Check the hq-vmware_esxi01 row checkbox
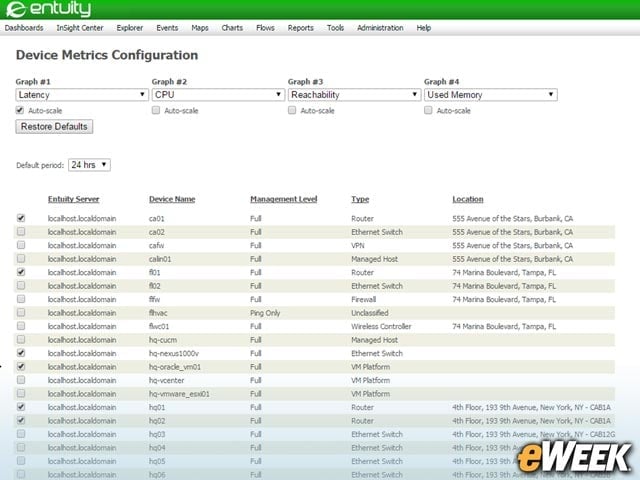Screen dimensions: 640x480 21,393
